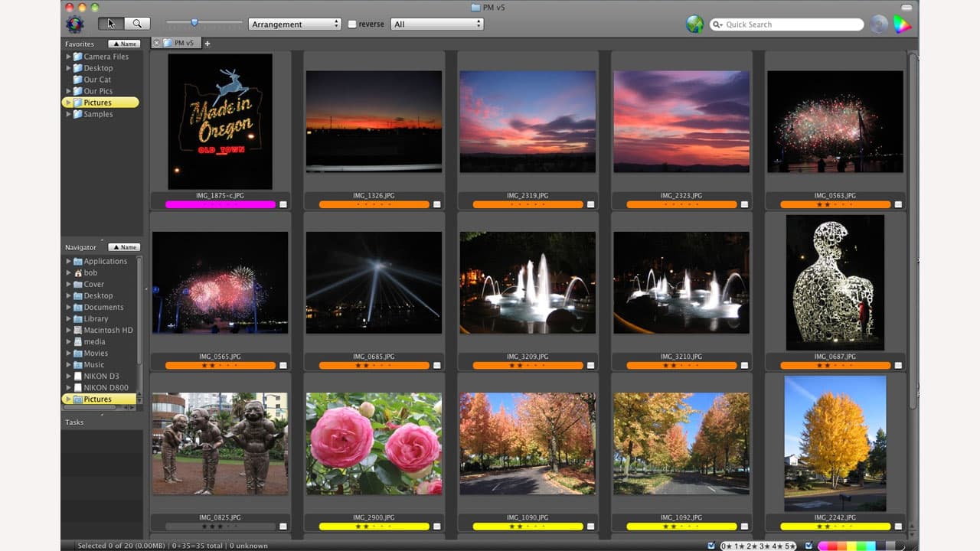Open the All filter dropdown
980x551 pixels.
437,24
